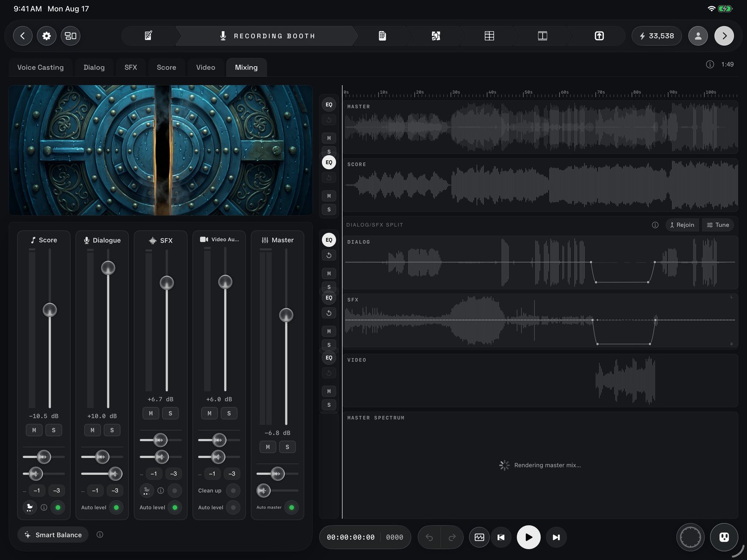This screenshot has height=560, width=747.
Task: Open EQ for the Score track
Action: pyautogui.click(x=329, y=162)
